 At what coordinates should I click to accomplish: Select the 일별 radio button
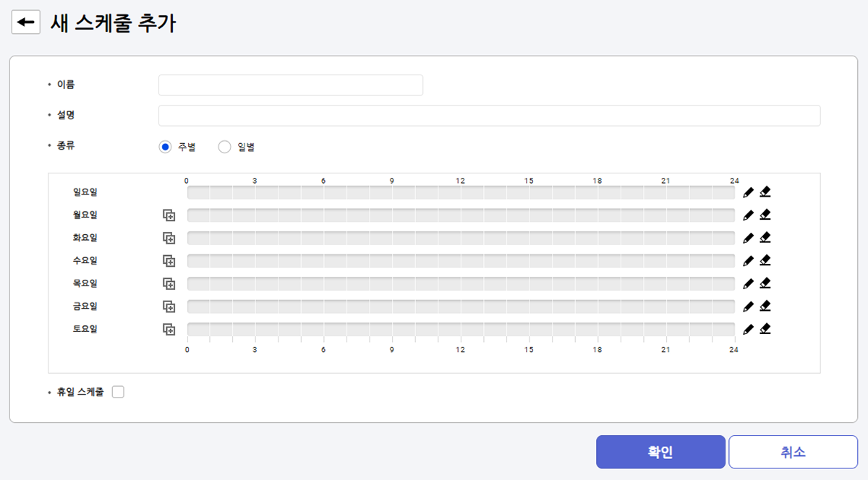(224, 147)
